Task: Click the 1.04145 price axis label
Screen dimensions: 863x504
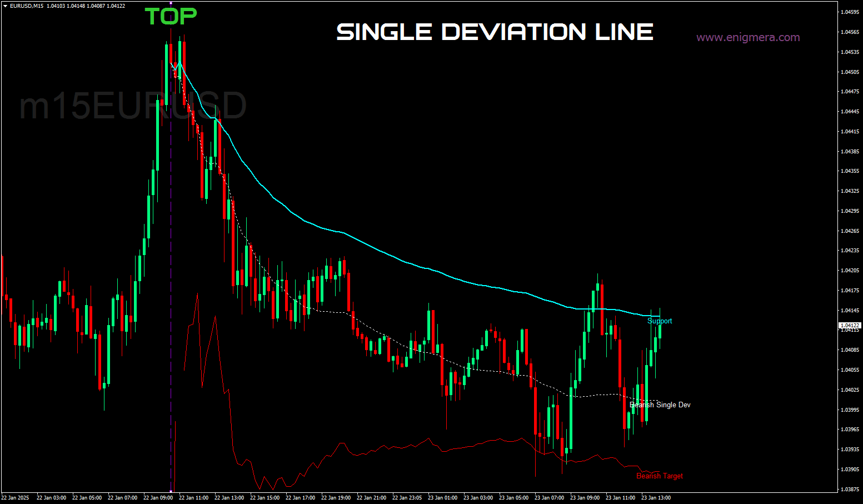Action: [x=850, y=311]
